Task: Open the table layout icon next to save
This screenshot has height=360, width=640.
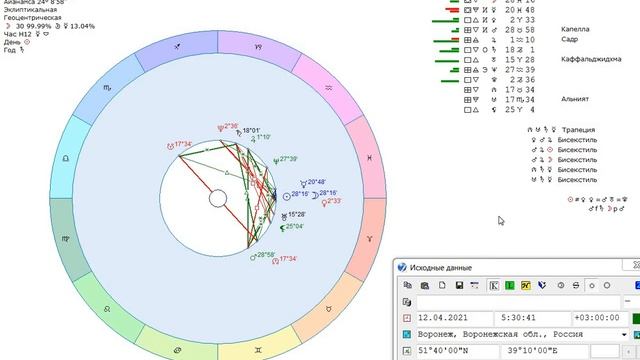Action: (474, 285)
